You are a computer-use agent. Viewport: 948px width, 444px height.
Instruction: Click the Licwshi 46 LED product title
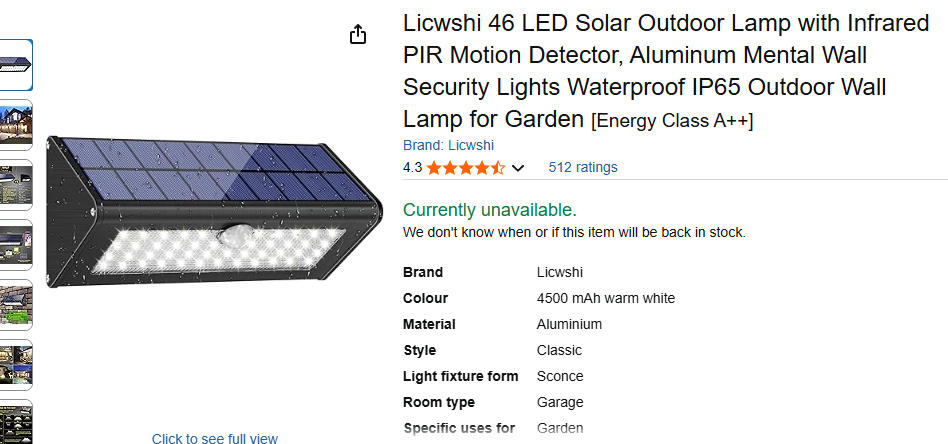[665, 70]
